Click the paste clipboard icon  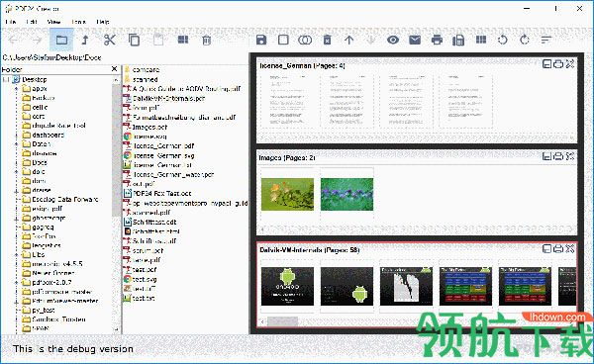158,40
